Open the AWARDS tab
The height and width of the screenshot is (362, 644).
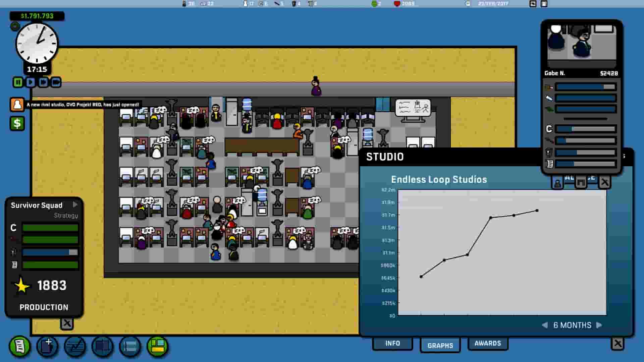pos(487,343)
